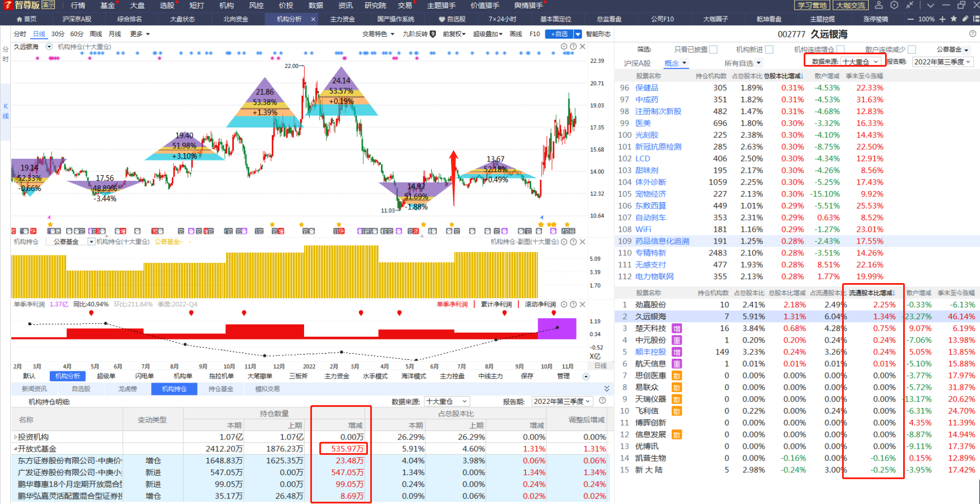Close the 机构持仓-副图 sub chart

(583, 242)
